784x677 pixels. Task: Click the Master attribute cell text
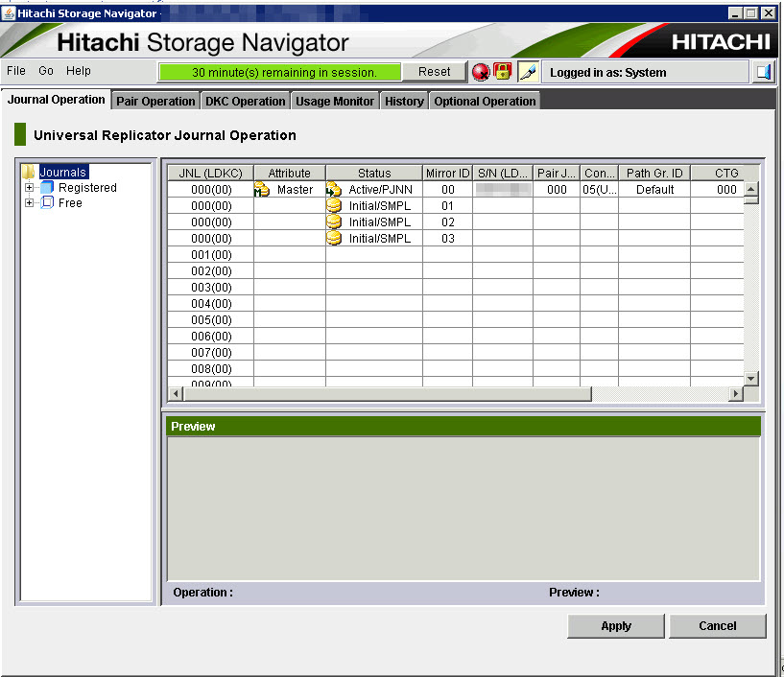click(295, 189)
